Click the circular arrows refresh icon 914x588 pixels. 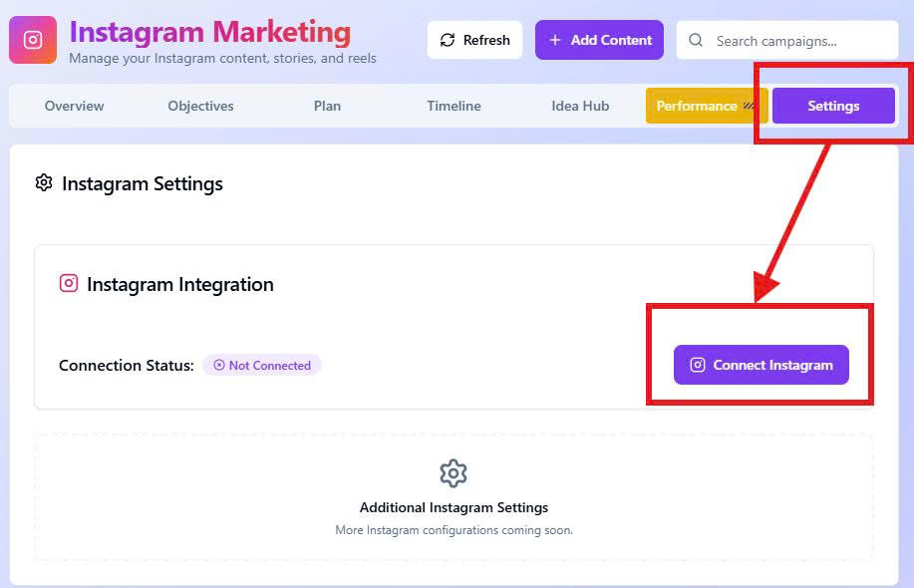(x=448, y=40)
